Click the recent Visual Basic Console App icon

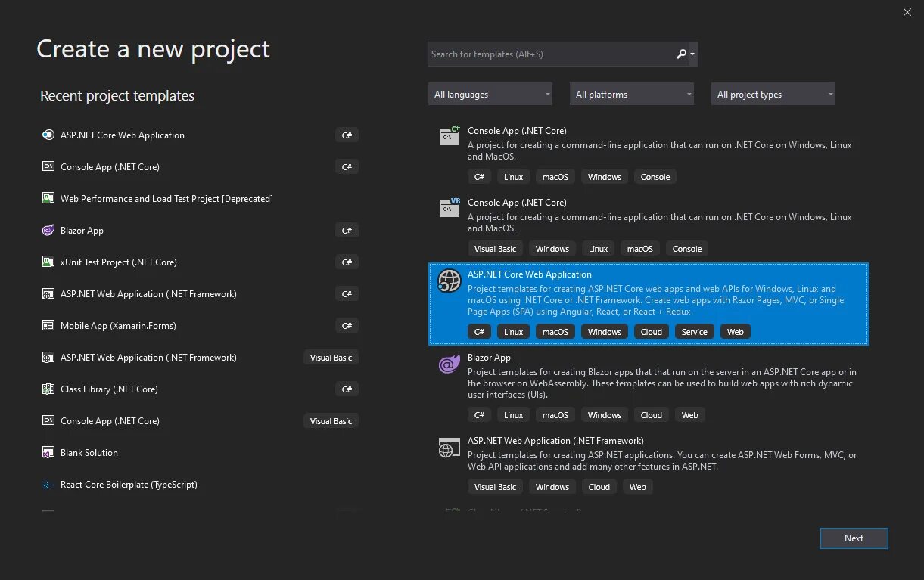[48, 421]
